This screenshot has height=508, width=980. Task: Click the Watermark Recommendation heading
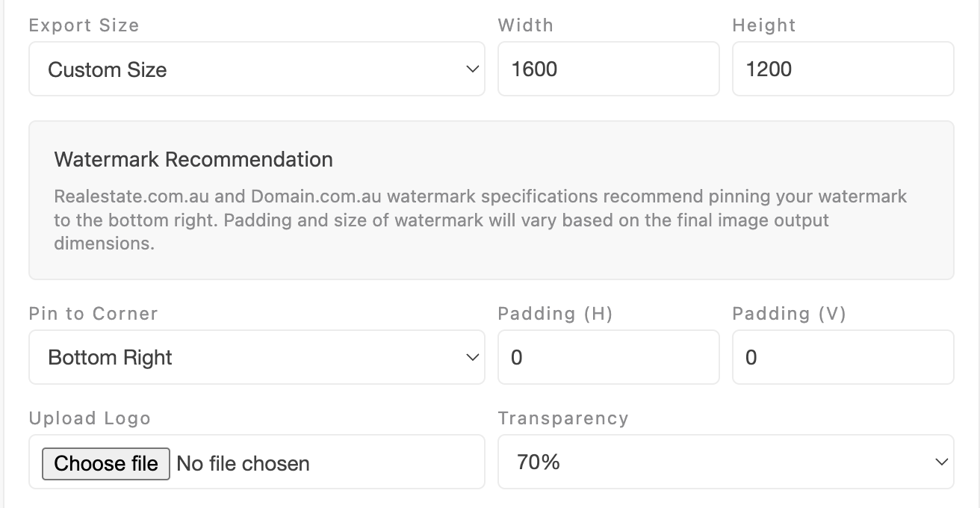(193, 160)
